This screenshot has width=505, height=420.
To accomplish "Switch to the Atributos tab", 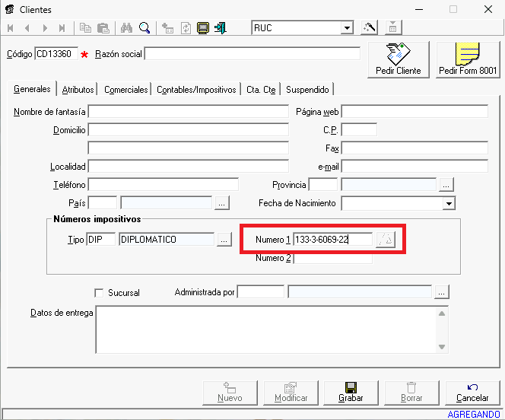I will coord(78,90).
